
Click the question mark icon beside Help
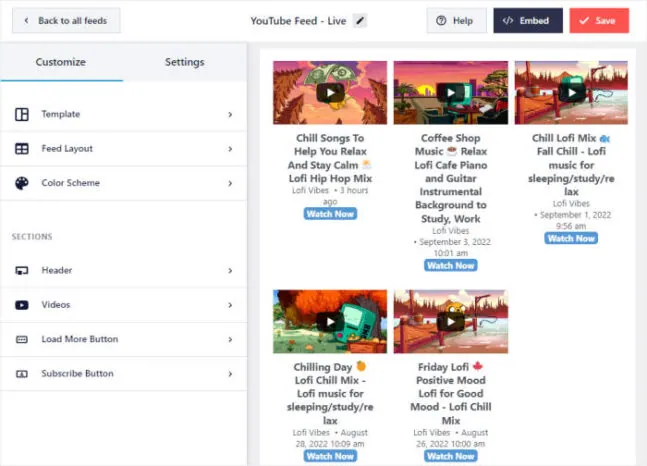[441, 21]
